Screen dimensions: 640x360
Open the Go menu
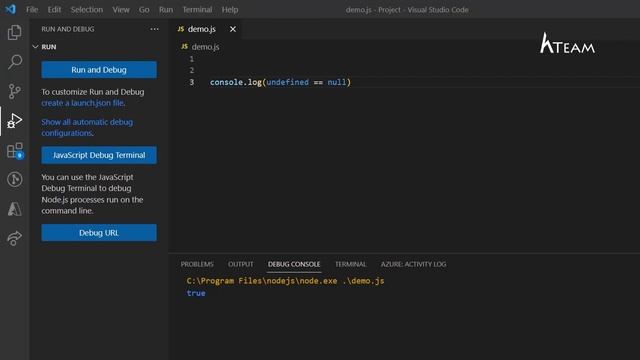point(144,9)
